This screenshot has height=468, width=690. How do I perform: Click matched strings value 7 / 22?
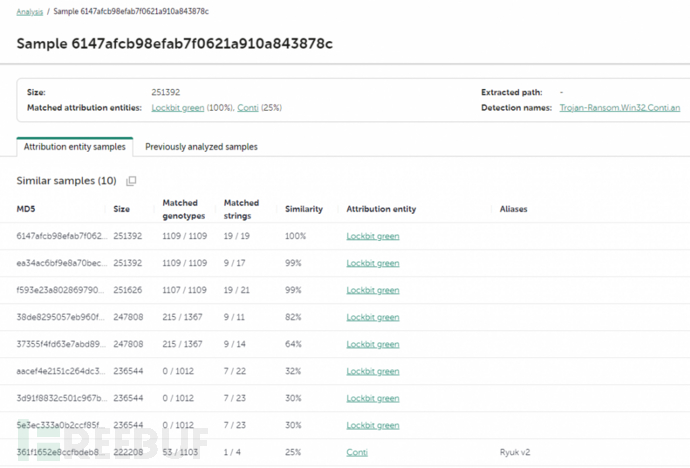[235, 371]
